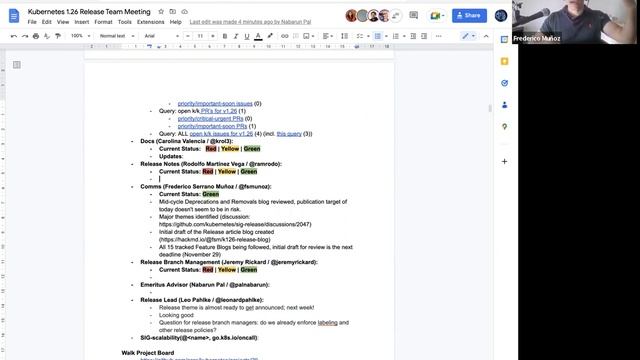
Task: Open the insert image dropdown
Action: click(309, 36)
